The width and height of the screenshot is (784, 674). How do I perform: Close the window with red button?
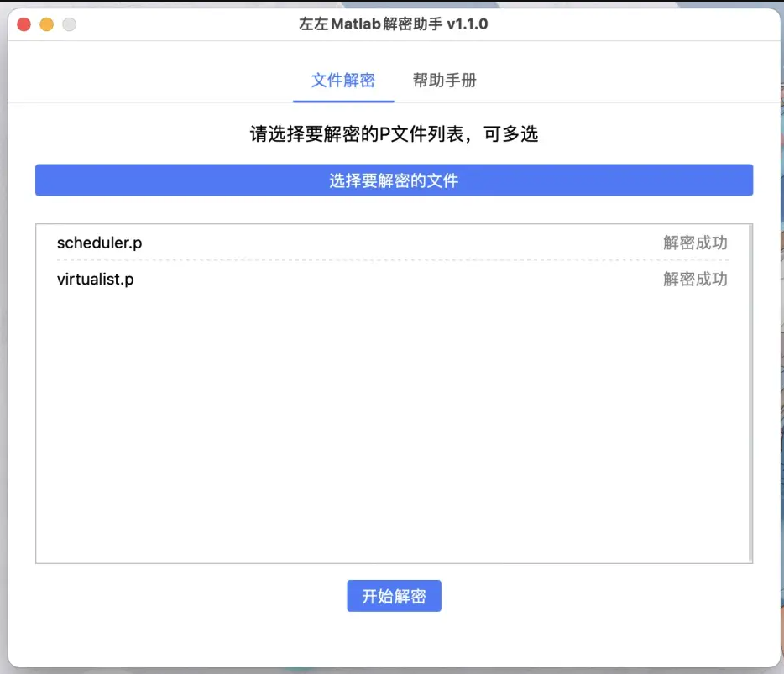(x=24, y=24)
